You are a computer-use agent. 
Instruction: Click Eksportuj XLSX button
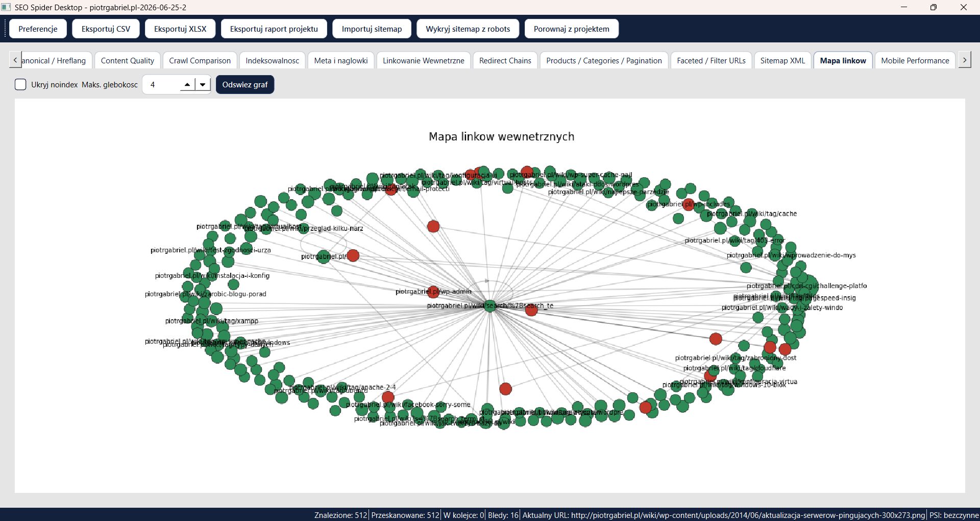coord(180,29)
